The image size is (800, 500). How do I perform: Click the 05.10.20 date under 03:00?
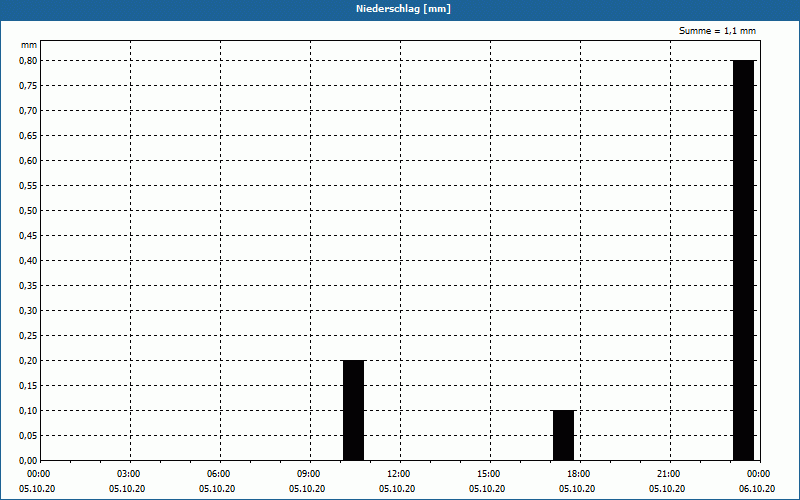(x=127, y=489)
